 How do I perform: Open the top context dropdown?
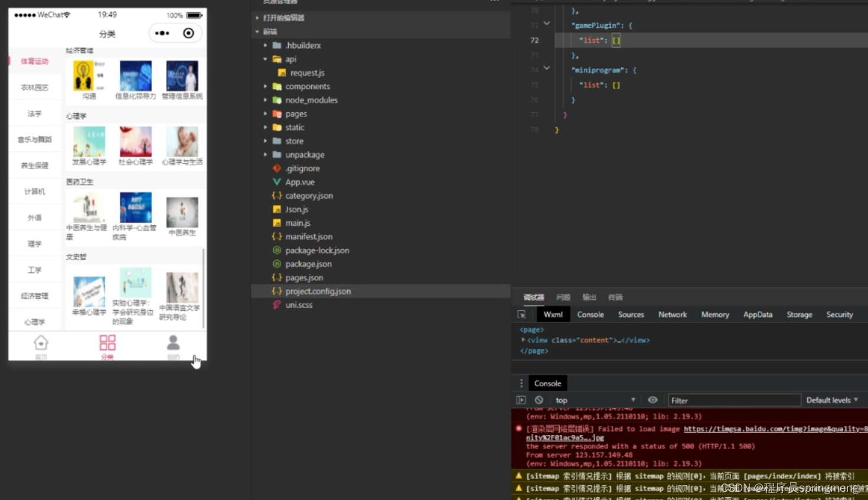(595, 400)
